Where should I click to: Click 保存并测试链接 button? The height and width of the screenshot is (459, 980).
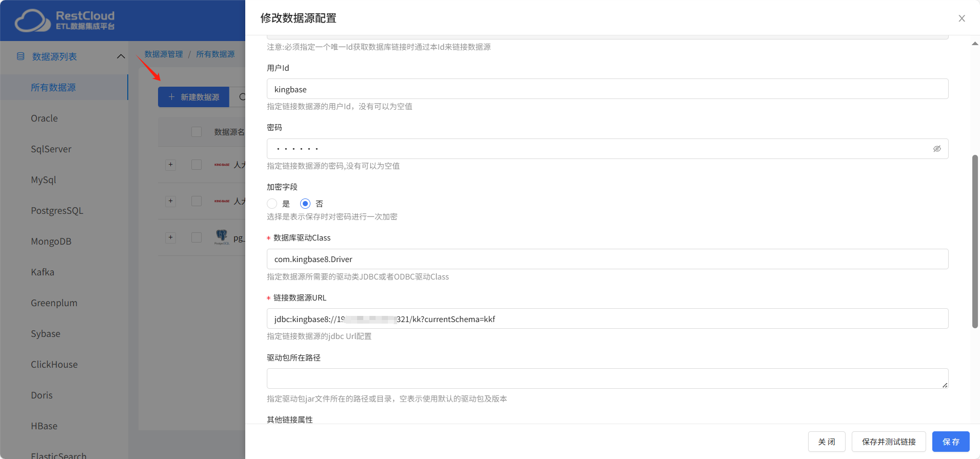pos(889,442)
